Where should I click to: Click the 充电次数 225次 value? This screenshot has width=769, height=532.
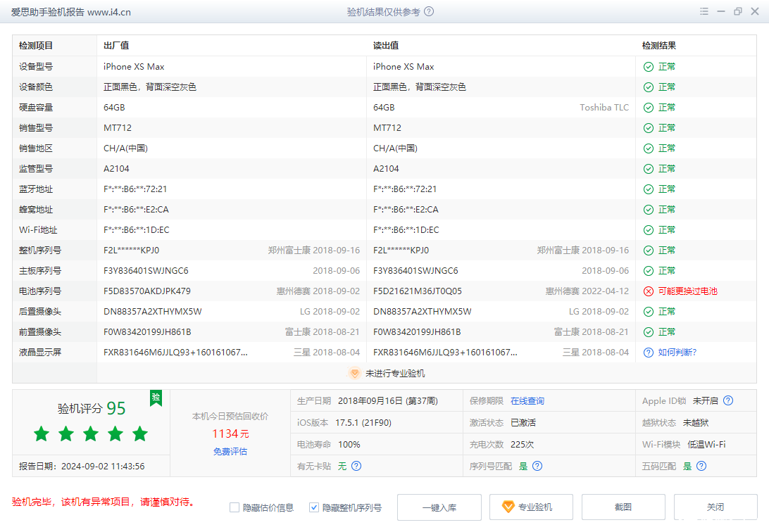(522, 444)
